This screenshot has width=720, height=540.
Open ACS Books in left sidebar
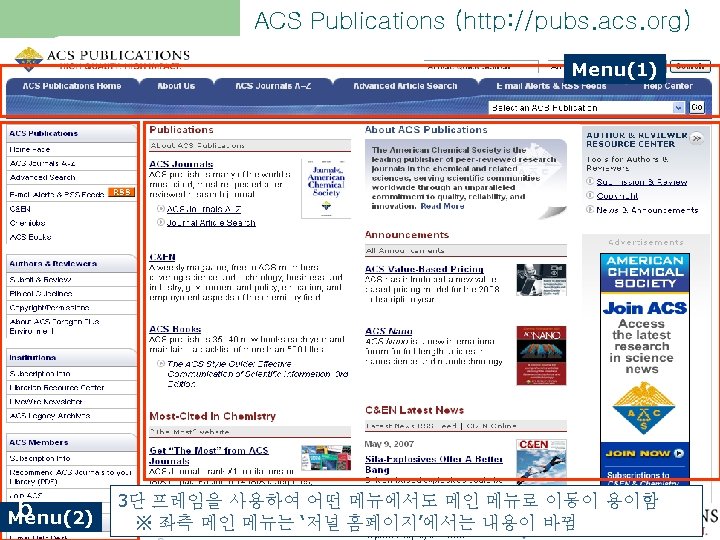[30, 237]
